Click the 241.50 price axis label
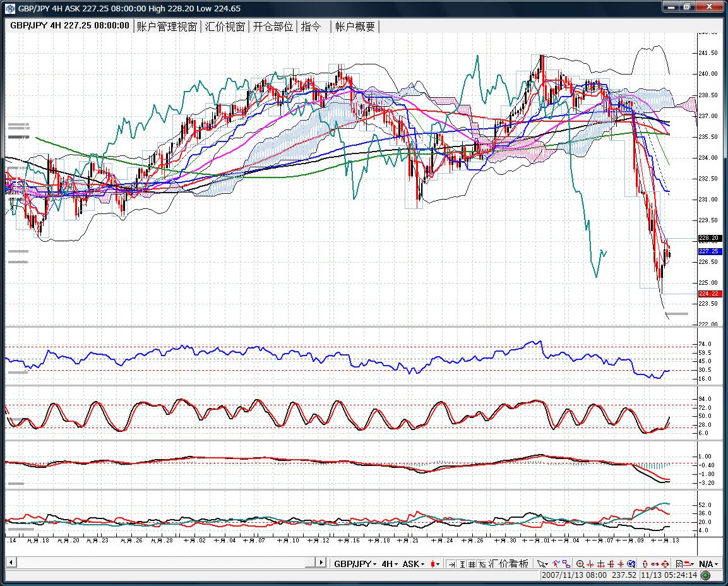The height and width of the screenshot is (586, 728). click(x=708, y=53)
